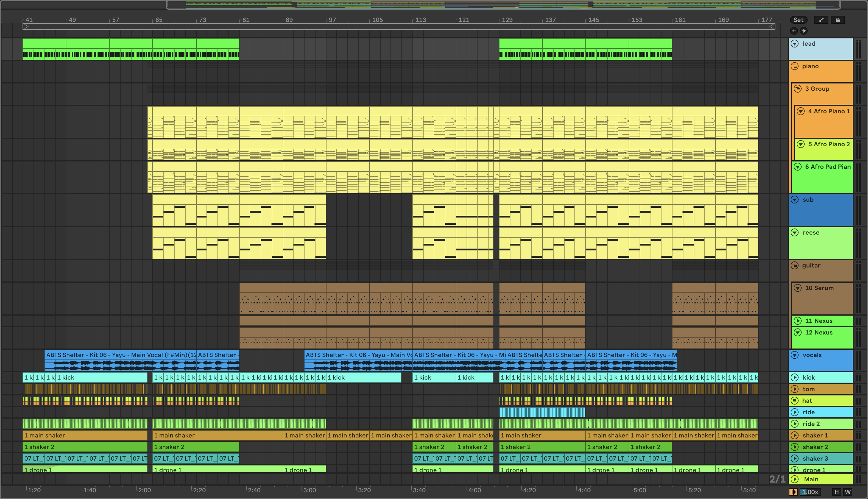Select the Main track header name
868x499 pixels.
tap(811, 480)
